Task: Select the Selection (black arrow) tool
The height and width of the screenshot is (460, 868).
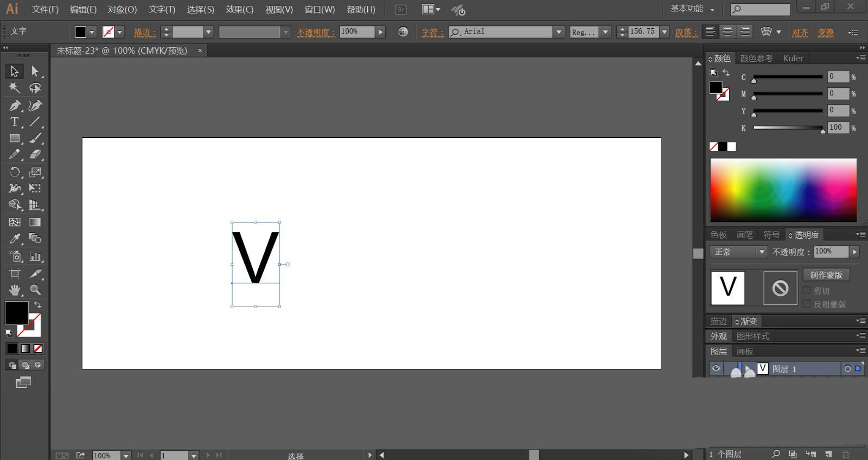Action: point(15,71)
